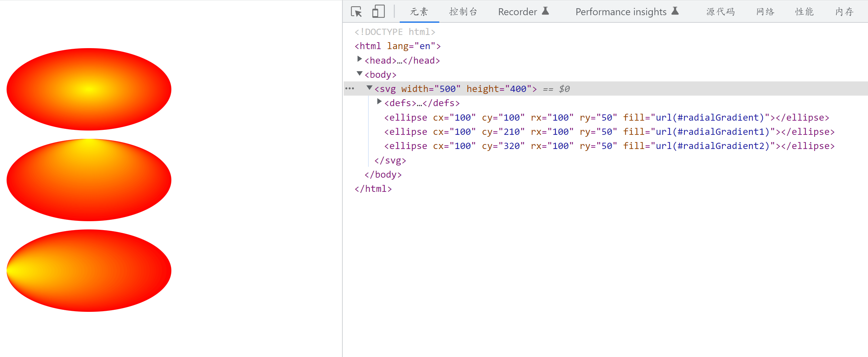Click the top ellipse with centered gradient
The image size is (868, 357).
(x=89, y=89)
